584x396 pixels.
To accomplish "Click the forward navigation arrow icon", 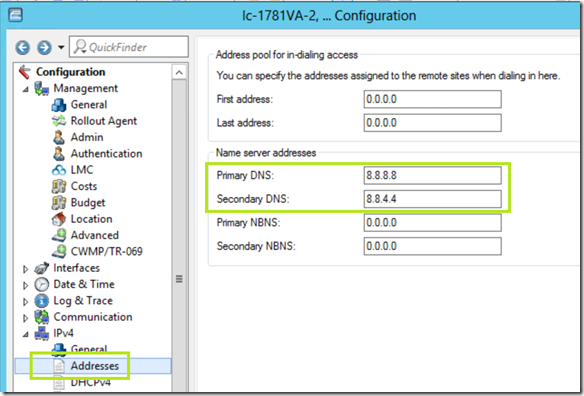I will click(x=44, y=47).
